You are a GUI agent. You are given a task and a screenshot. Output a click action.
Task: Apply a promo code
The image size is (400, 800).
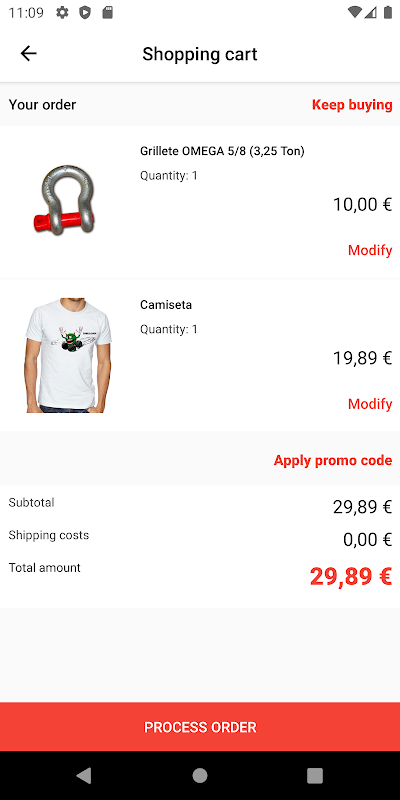[x=333, y=460]
